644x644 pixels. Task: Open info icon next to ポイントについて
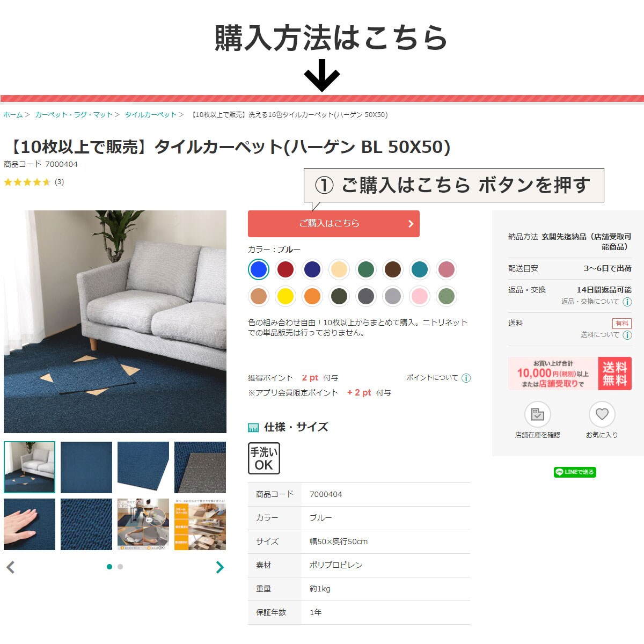pyautogui.click(x=466, y=378)
